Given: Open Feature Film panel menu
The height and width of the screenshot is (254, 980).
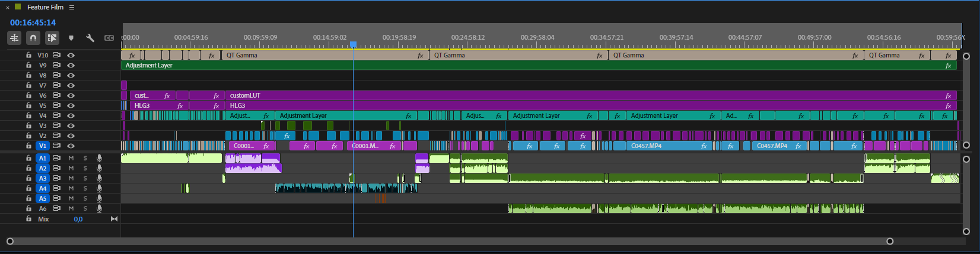Looking at the screenshot, I should (x=72, y=7).
